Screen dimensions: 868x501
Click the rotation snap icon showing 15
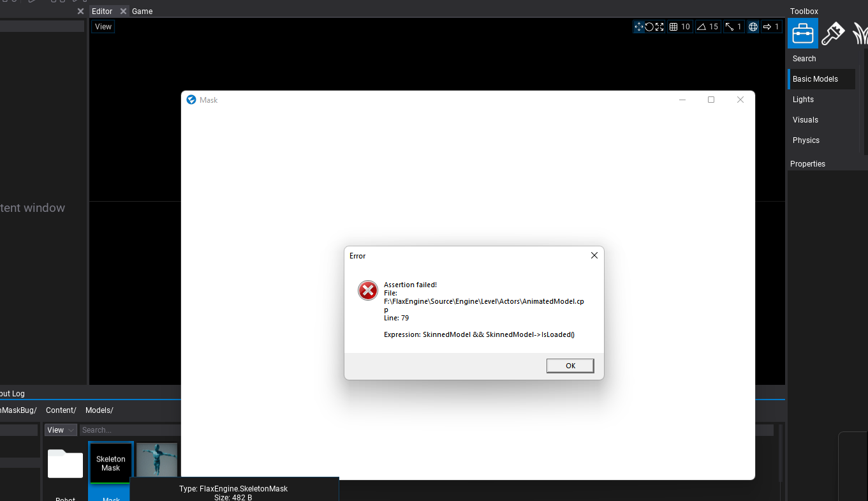pos(707,26)
